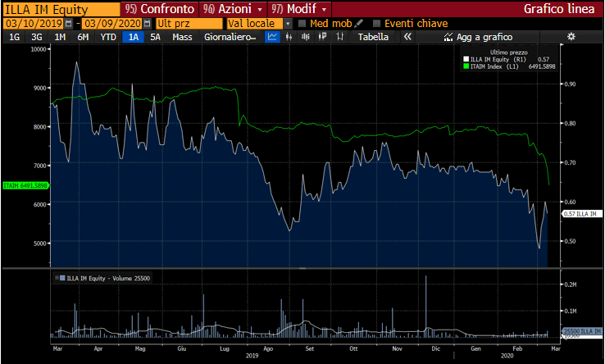Open end date calendar picker
605x364 pixels.
point(148,24)
